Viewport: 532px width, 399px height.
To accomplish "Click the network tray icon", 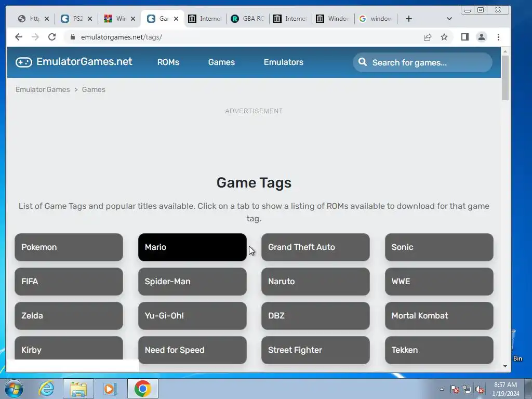I will click(467, 389).
